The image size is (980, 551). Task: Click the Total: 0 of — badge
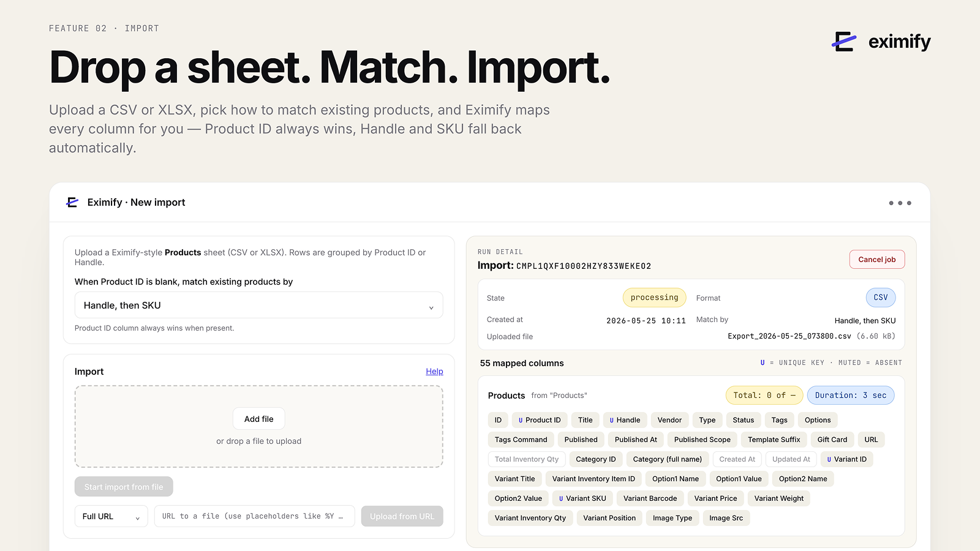point(764,395)
